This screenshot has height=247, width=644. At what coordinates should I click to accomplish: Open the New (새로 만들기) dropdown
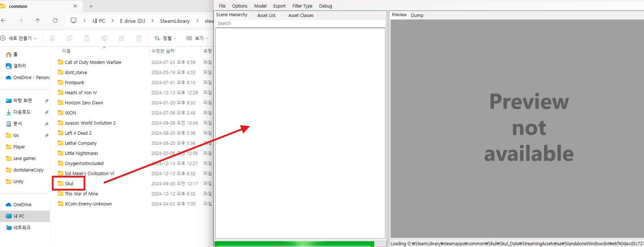pyautogui.click(x=19, y=38)
